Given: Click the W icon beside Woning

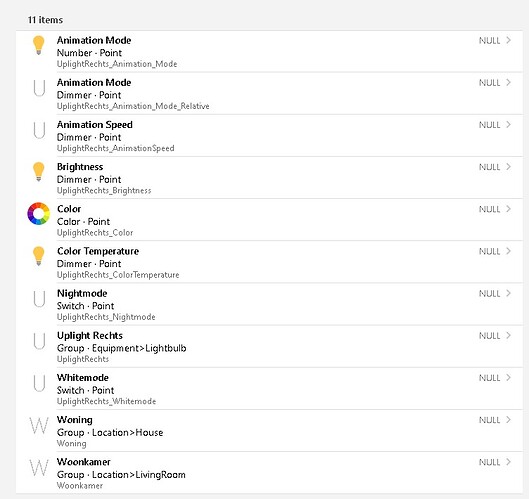Looking at the screenshot, I should (39, 425).
